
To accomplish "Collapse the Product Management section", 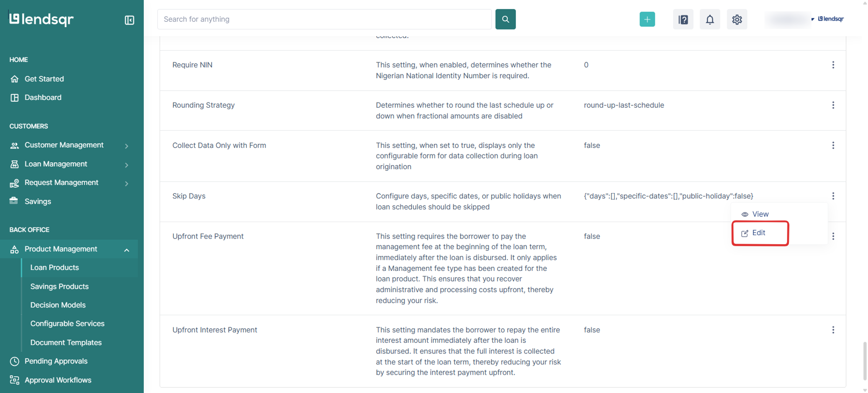I will [x=126, y=250].
